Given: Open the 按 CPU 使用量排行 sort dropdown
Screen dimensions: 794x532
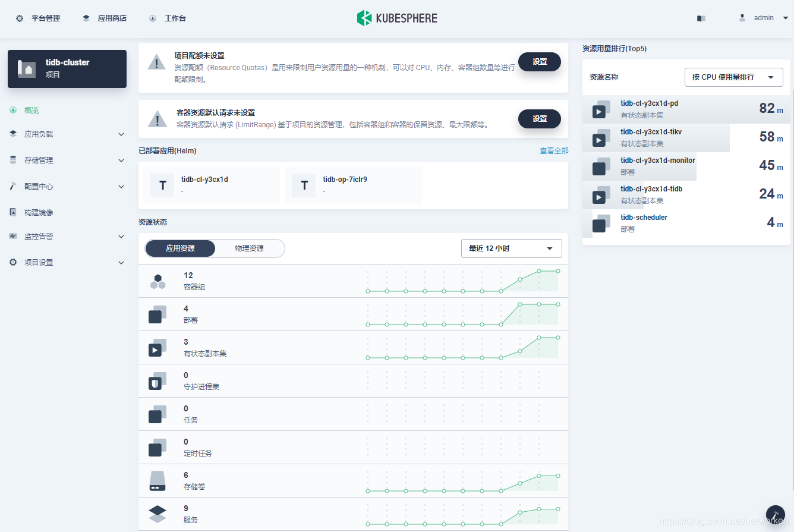Looking at the screenshot, I should tap(733, 77).
